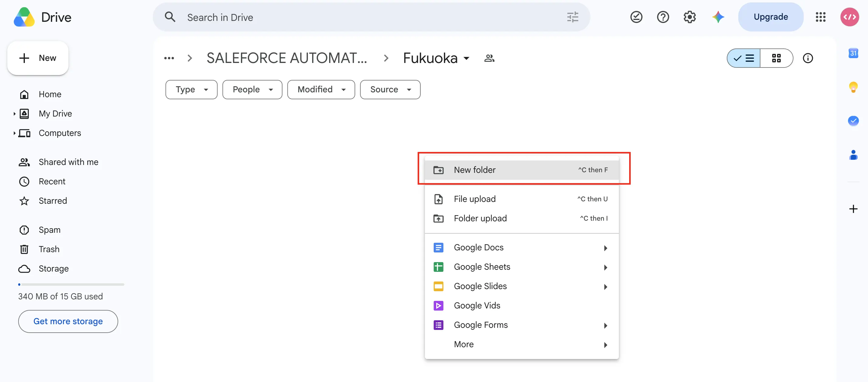View folder details info icon
Screen dimensions: 868x382
808,58
